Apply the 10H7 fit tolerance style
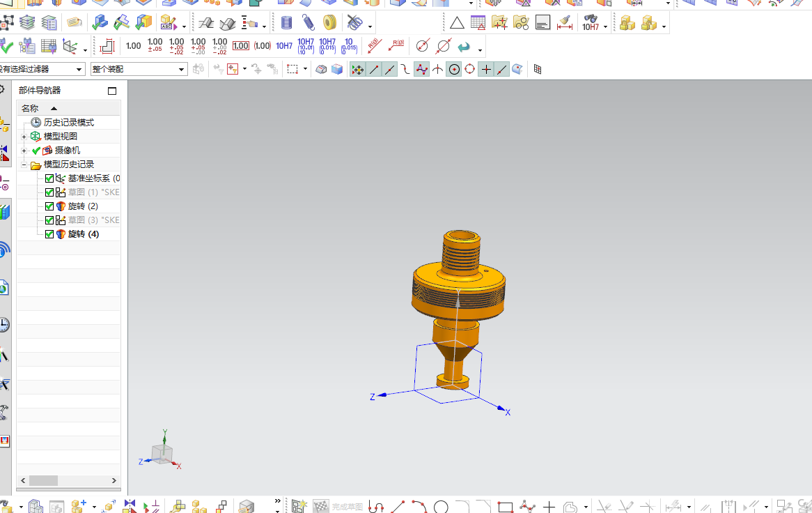The image size is (812, 513). pos(284,46)
